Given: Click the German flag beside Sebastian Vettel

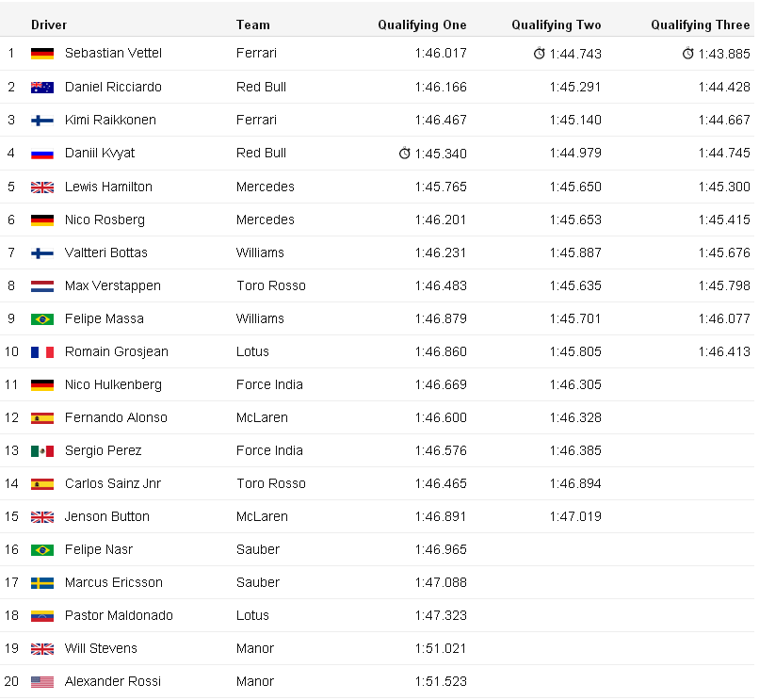Looking at the screenshot, I should [42, 54].
